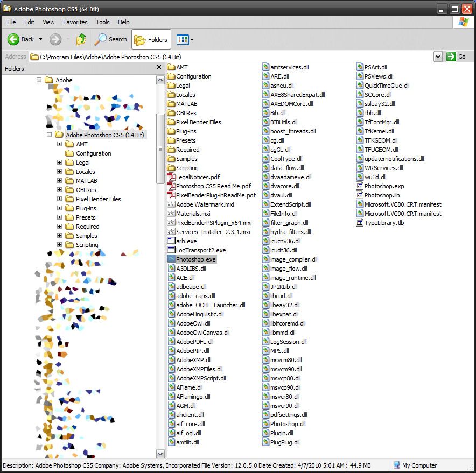Select the LogTransport2.exe icon

coord(171,250)
